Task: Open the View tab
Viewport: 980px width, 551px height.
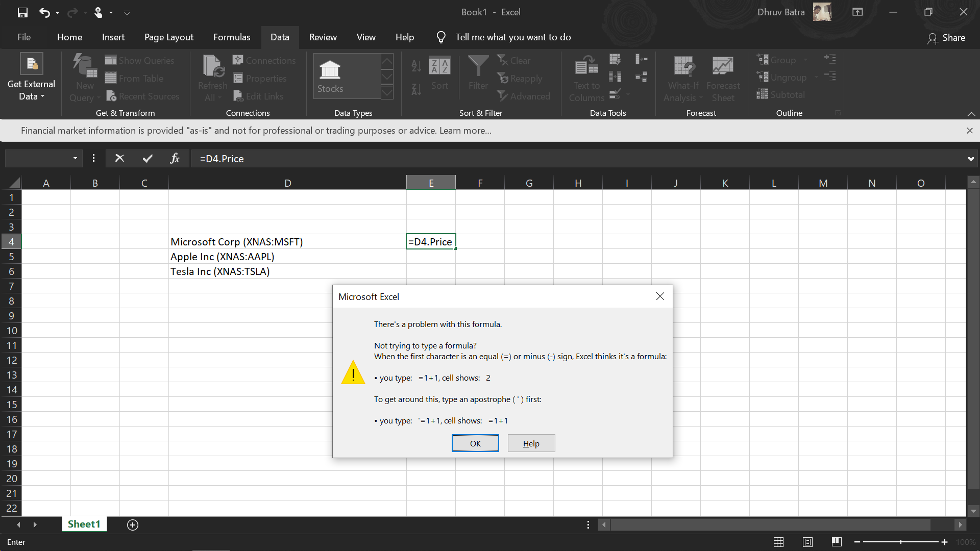Action: point(366,37)
